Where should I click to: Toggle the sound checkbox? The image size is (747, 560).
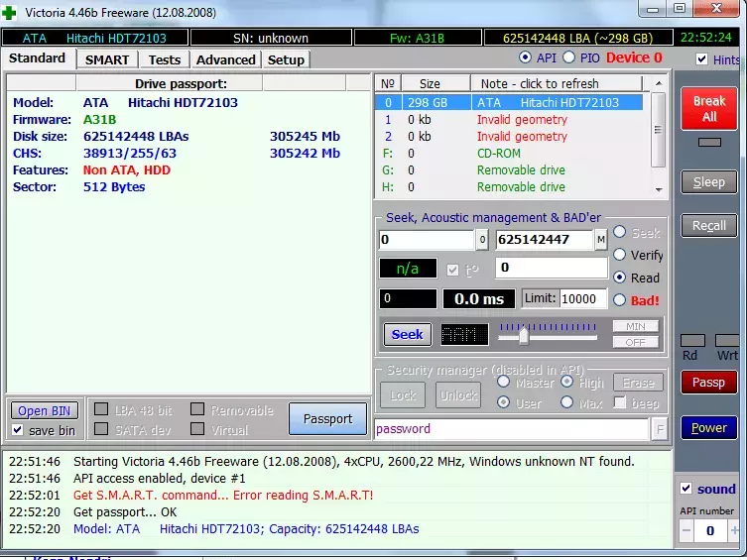point(686,489)
